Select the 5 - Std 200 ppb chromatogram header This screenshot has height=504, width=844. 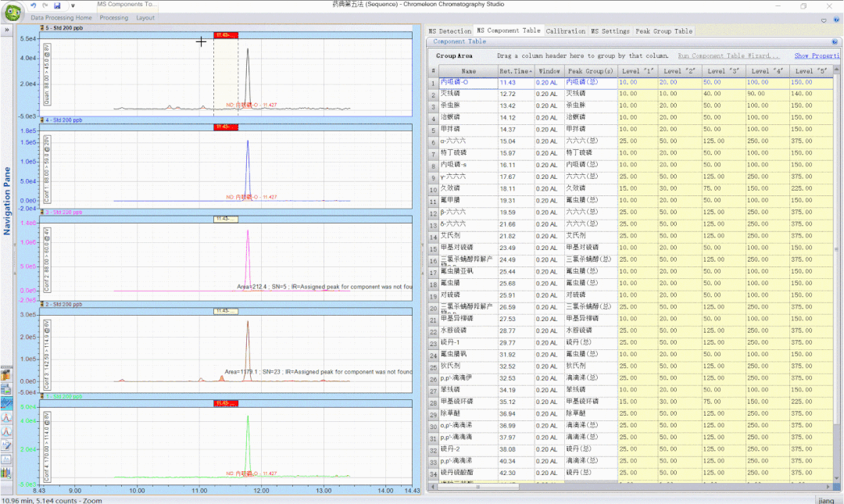coord(66,28)
